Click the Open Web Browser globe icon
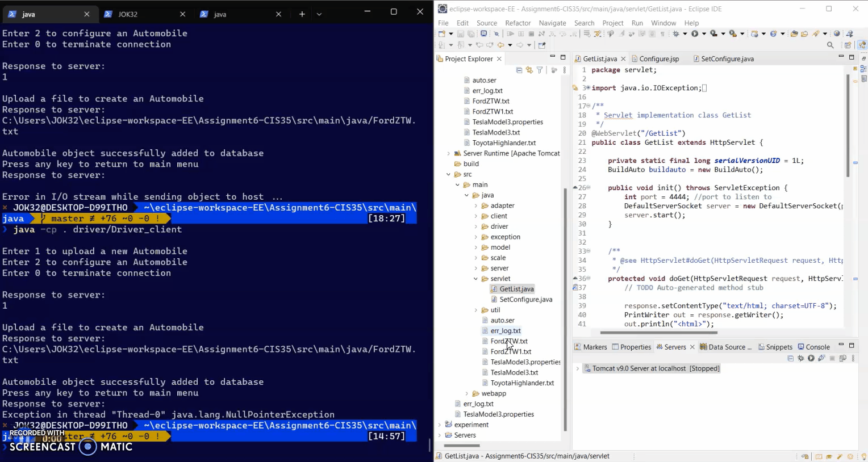Image resolution: width=868 pixels, height=462 pixels. click(837, 33)
